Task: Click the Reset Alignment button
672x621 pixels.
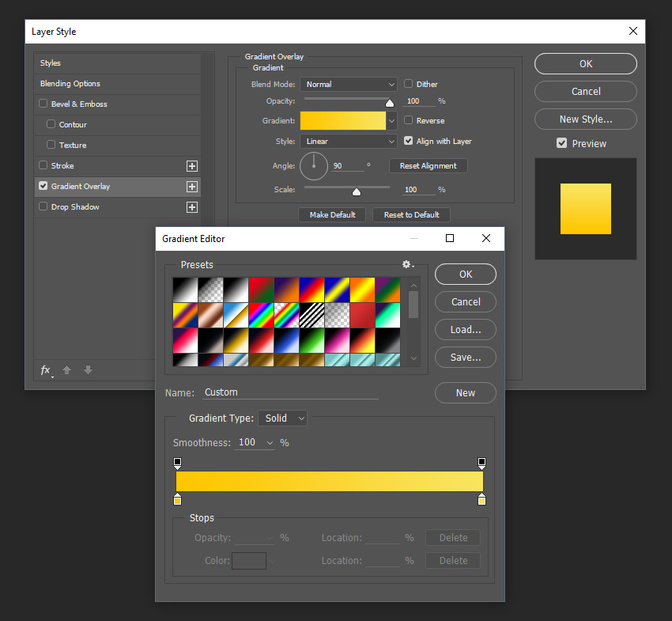Action: pyautogui.click(x=428, y=166)
